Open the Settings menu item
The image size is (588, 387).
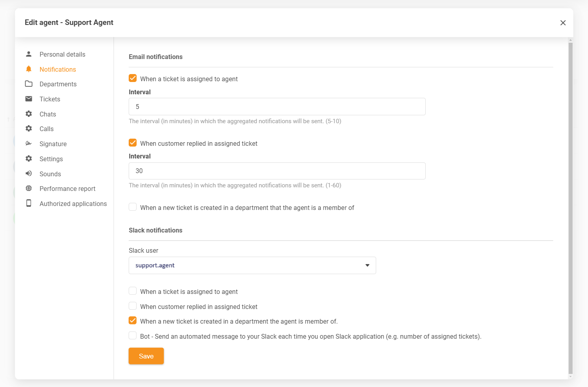(x=51, y=159)
